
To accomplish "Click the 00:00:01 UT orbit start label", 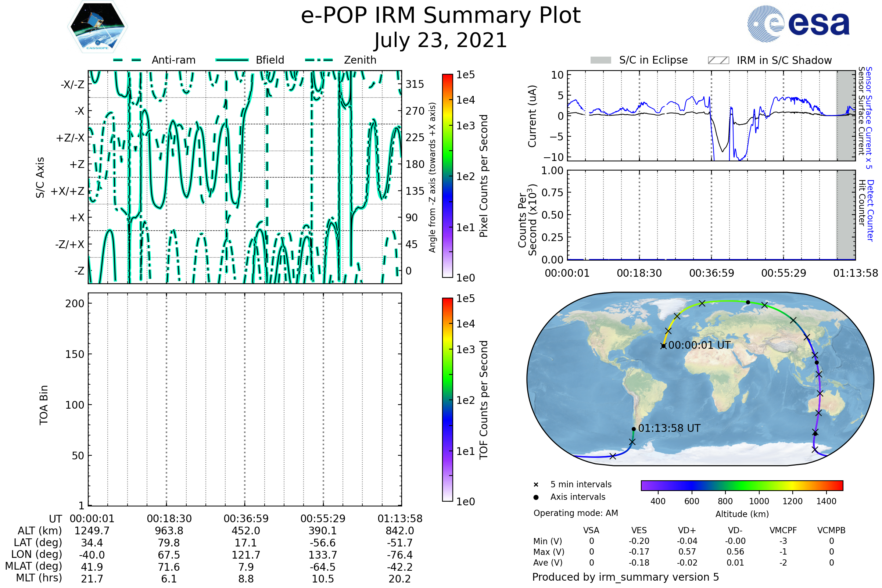I will (x=700, y=345).
